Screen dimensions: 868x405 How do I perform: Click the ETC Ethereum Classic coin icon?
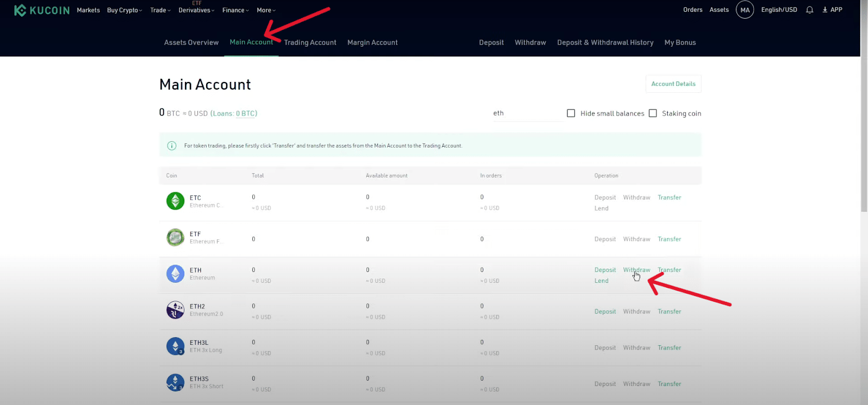175,201
